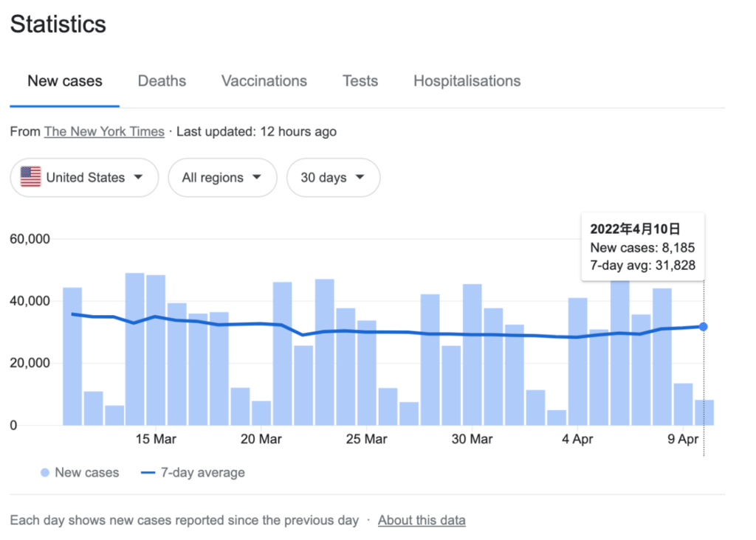This screenshot has width=756, height=540.
Task: Click the About this data link
Action: coord(422,520)
